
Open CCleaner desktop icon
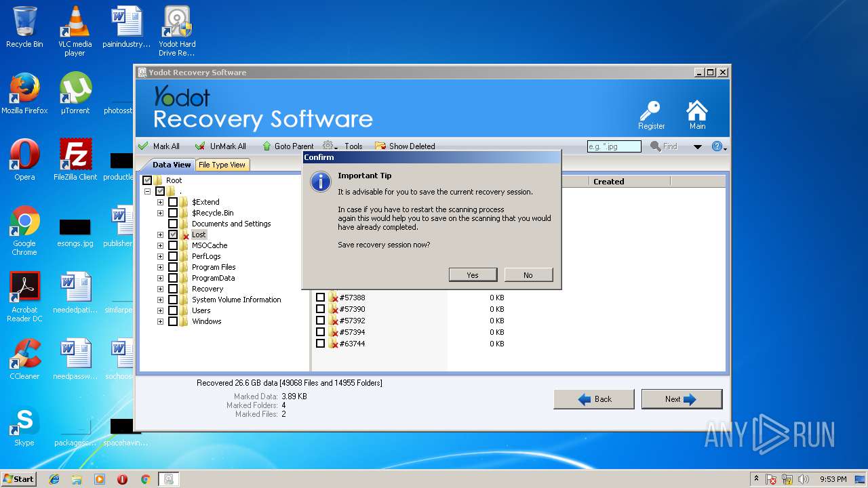click(24, 359)
